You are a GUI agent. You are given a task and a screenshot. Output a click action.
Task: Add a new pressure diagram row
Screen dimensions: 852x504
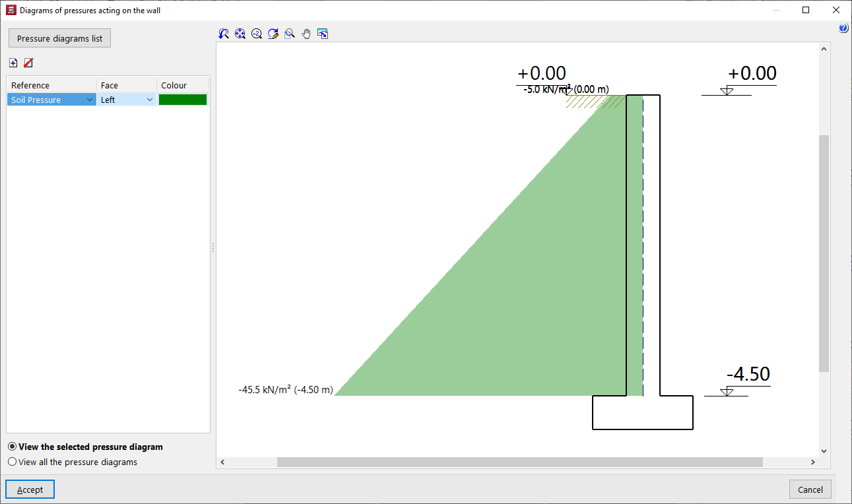(13, 63)
